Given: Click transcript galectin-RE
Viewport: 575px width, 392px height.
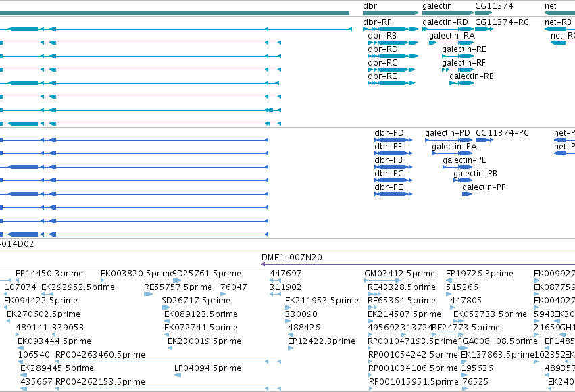Looking at the screenshot, I should point(464,49).
